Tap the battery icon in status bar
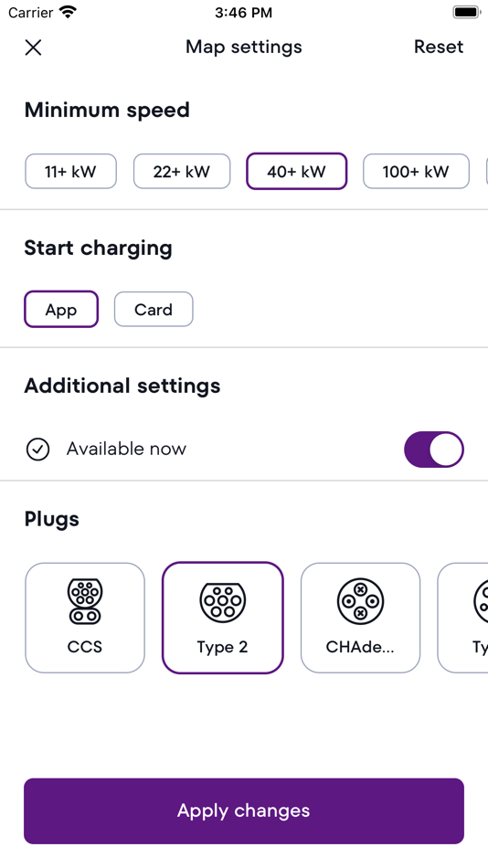This screenshot has width=488, height=868. [x=466, y=12]
